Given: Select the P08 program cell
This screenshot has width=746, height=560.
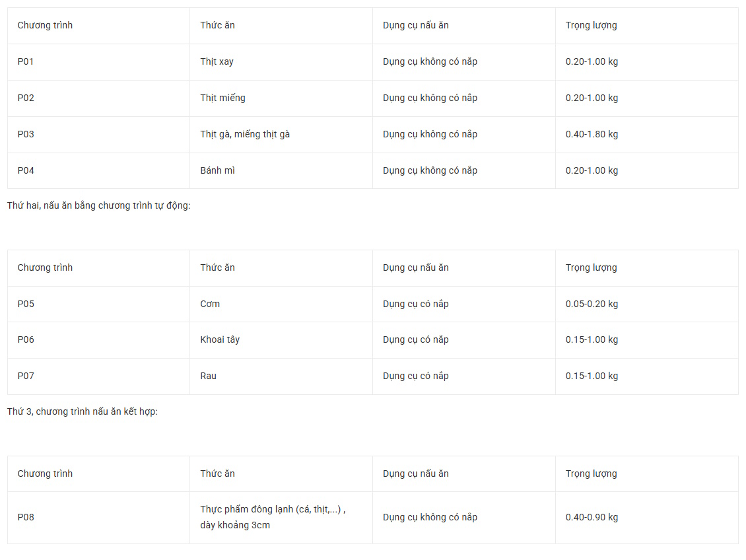Looking at the screenshot, I should pos(26,517).
